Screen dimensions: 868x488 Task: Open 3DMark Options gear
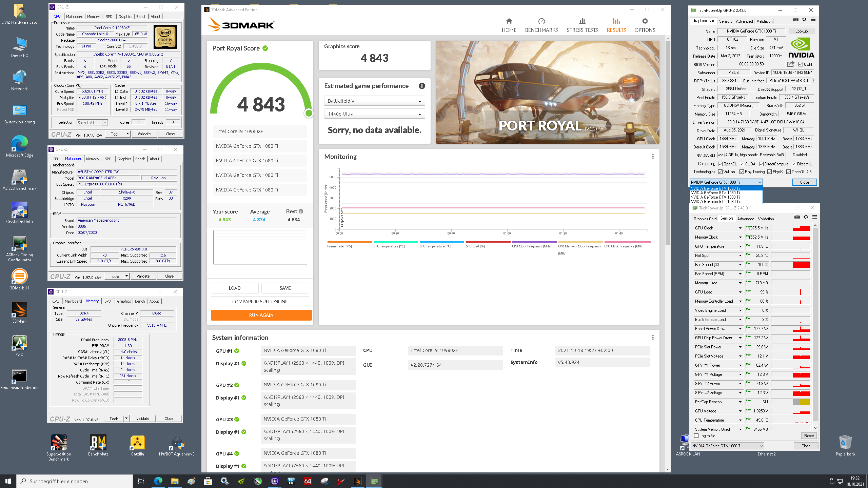click(x=645, y=25)
